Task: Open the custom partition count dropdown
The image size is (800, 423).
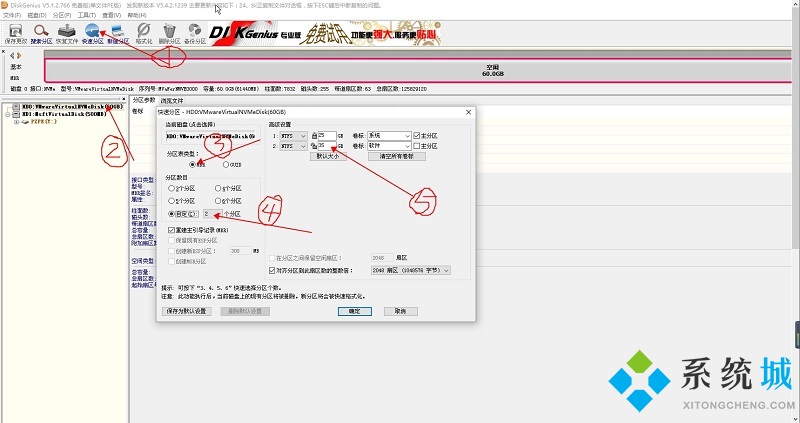Action: point(212,214)
